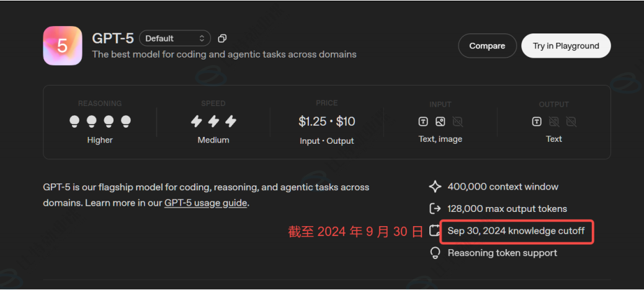Click the crossed-out image icon under OUTPUT
Screen dimensions: 644x290
click(x=553, y=122)
